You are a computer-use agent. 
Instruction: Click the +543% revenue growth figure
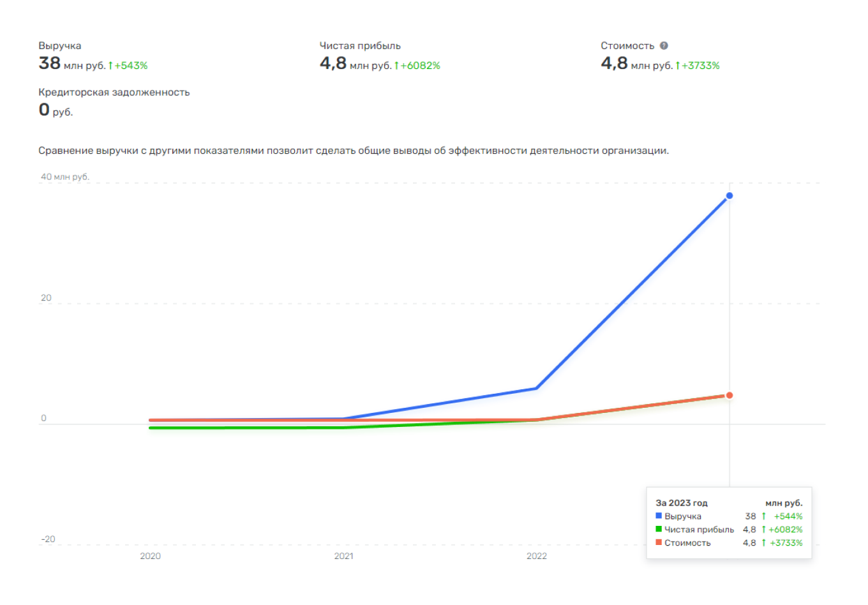click(131, 66)
